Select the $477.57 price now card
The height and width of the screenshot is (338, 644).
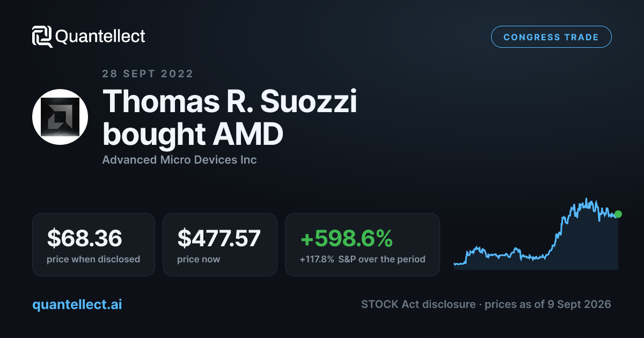220,245
